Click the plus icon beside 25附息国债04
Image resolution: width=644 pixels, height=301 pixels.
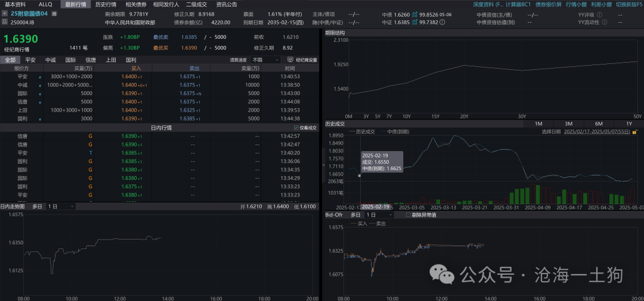pos(6,13)
